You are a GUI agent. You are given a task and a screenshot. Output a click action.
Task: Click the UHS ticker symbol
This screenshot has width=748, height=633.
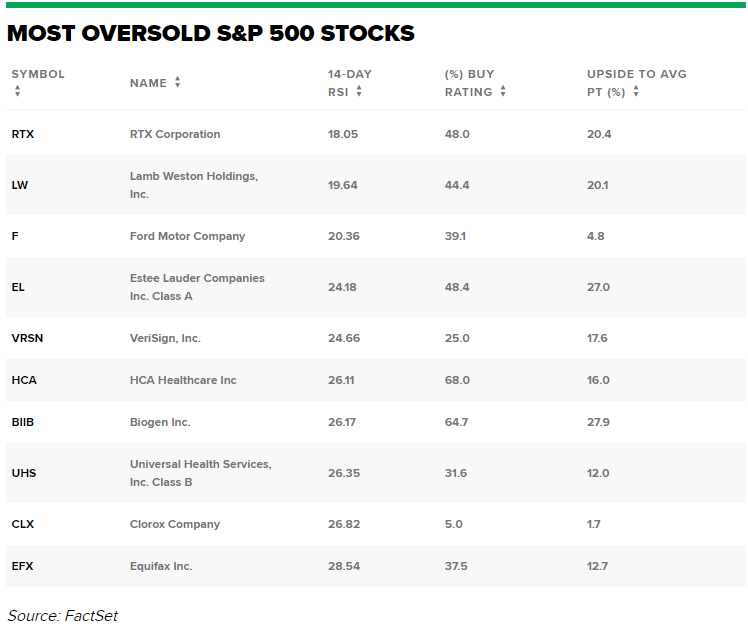click(x=24, y=473)
